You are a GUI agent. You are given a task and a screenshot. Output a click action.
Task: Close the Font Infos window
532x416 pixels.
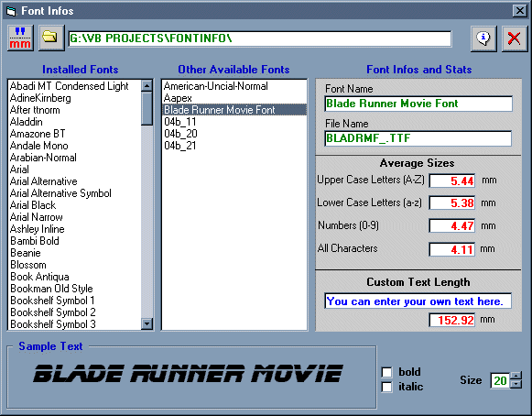pyautogui.click(x=519, y=11)
